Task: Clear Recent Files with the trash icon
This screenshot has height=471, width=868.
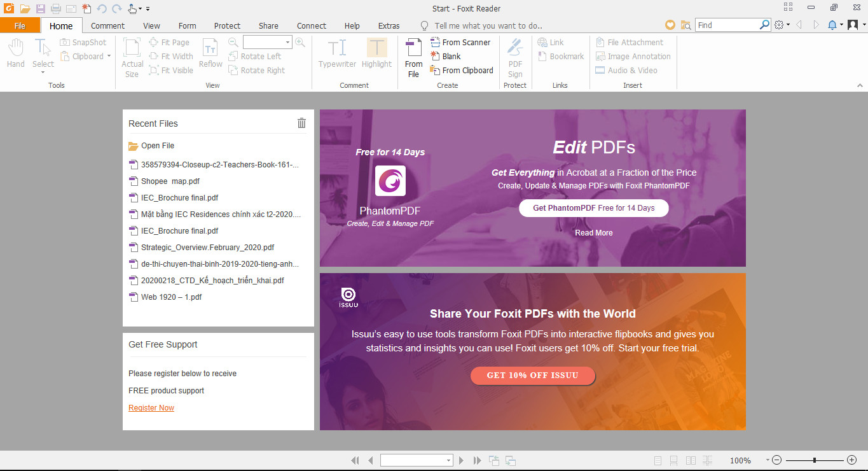Action: click(301, 123)
